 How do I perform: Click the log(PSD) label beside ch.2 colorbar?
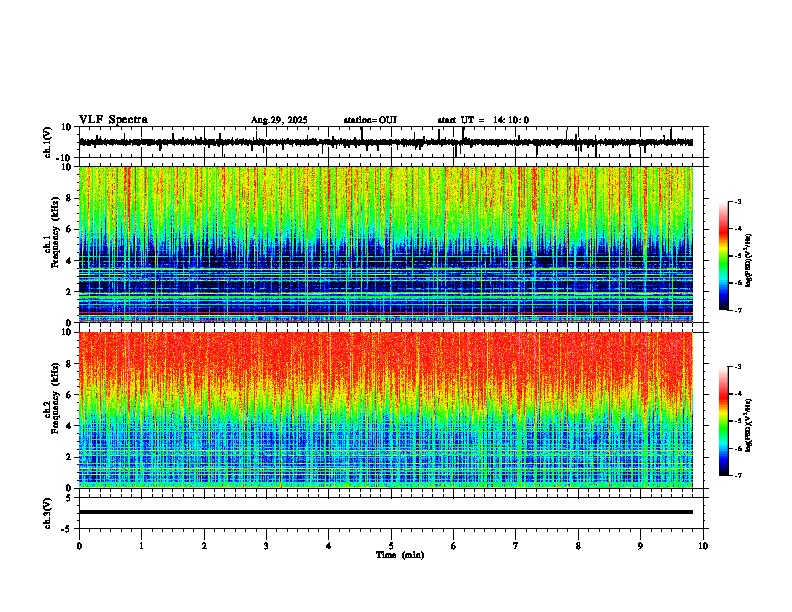[x=749, y=426]
